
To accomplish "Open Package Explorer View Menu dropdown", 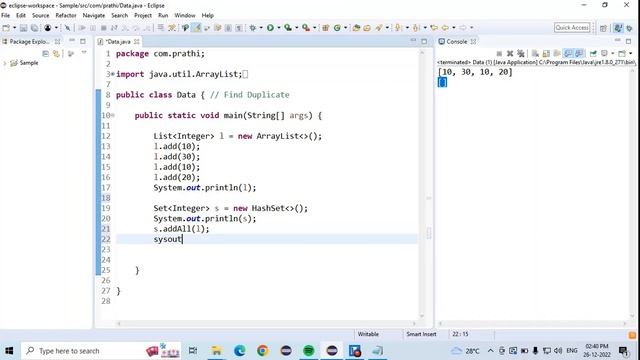I will coord(84,53).
